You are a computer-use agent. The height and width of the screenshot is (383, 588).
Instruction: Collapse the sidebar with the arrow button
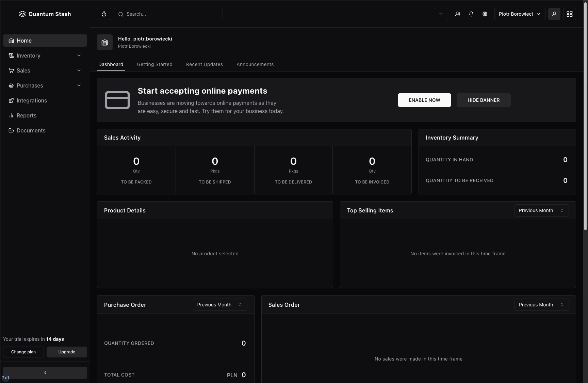coord(45,373)
